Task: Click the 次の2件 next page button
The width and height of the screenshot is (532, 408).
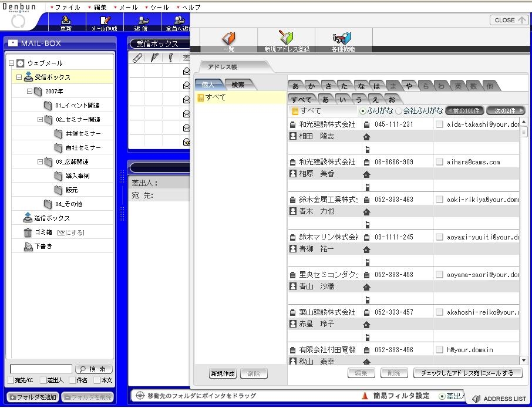Action: 506,110
